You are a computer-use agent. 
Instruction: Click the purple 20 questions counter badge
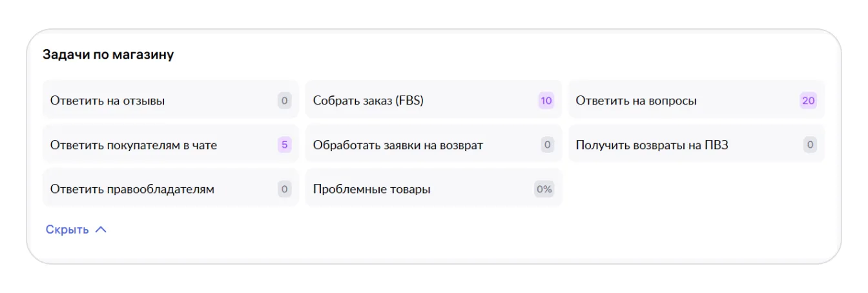pos(808,101)
